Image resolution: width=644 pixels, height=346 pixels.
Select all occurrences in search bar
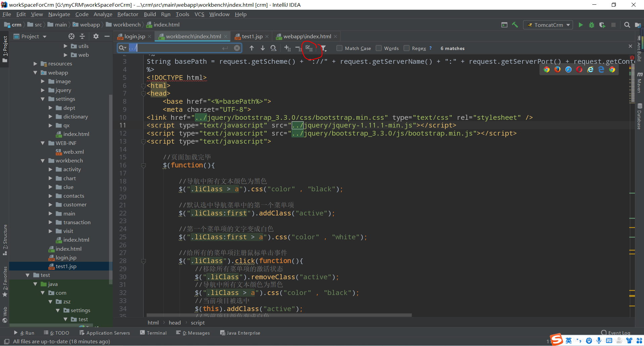pyautogui.click(x=309, y=48)
